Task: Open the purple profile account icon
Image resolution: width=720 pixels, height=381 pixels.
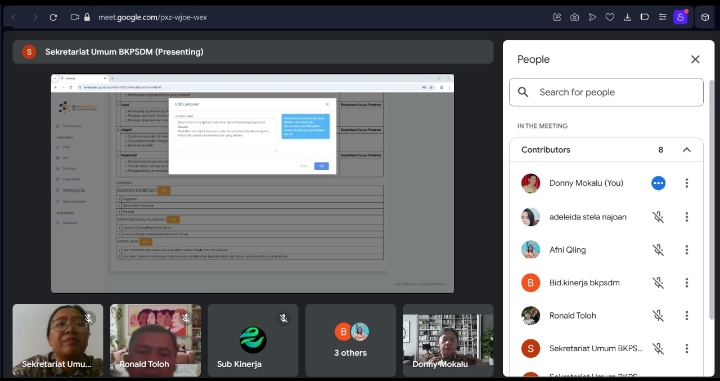Action: pyautogui.click(x=680, y=17)
